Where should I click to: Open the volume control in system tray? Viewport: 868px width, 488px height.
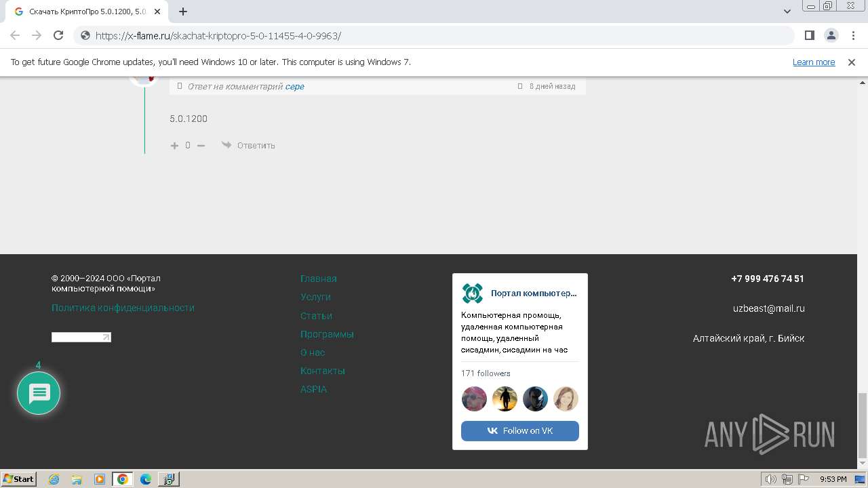tap(771, 479)
